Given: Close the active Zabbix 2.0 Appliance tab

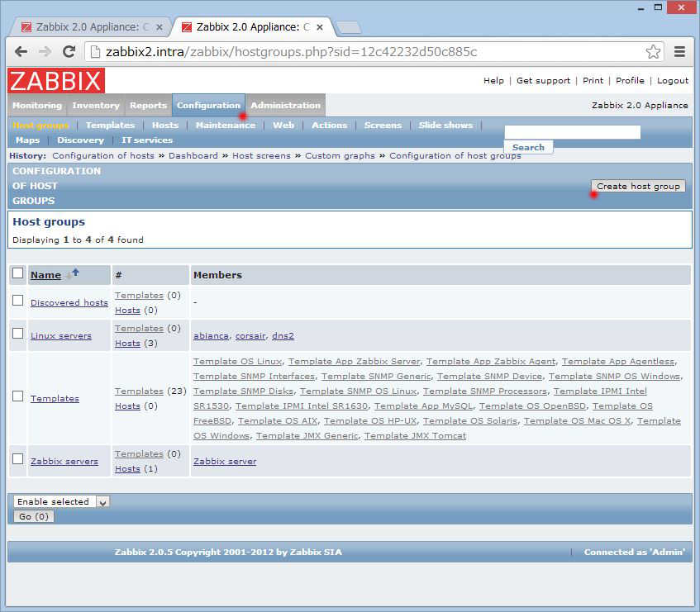Looking at the screenshot, I should (320, 27).
